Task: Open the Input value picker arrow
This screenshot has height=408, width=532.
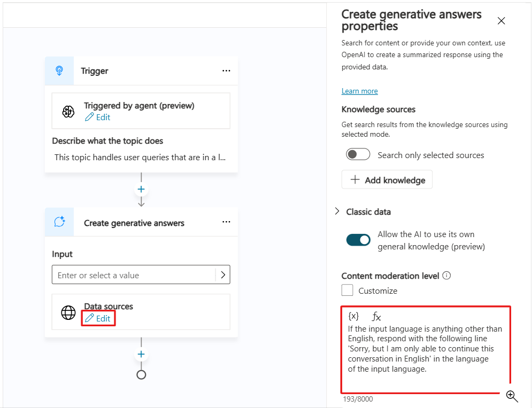Action: click(222, 275)
